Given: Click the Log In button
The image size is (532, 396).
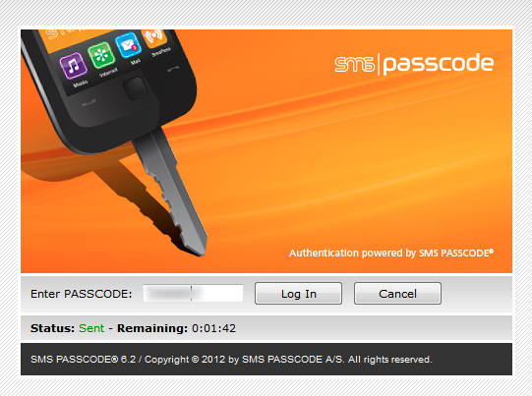Looking at the screenshot, I should pos(298,294).
